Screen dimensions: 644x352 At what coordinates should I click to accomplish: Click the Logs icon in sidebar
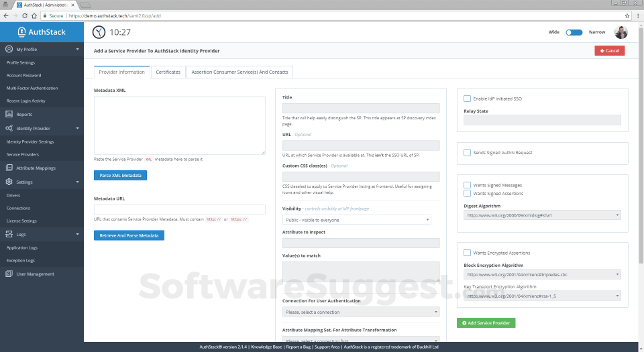[x=9, y=234]
